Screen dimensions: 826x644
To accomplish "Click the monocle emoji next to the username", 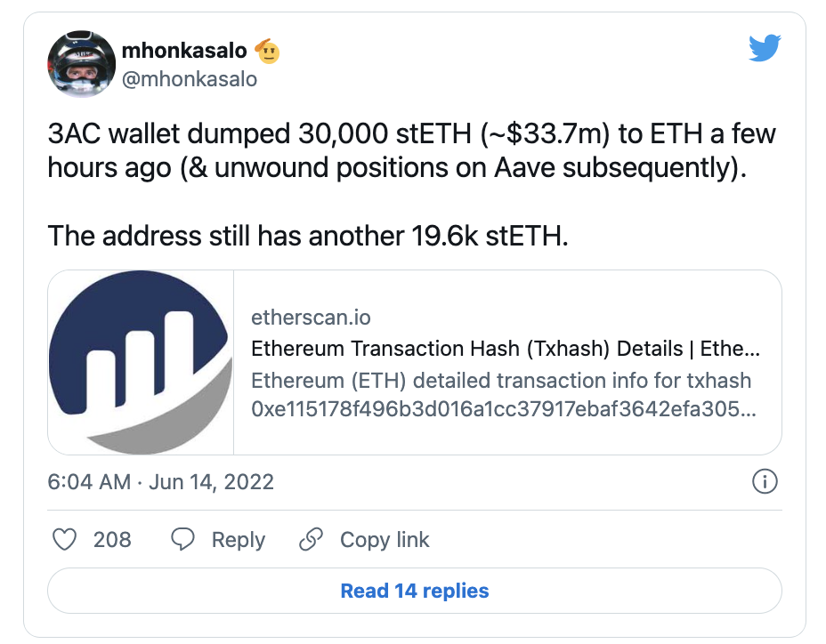I will [269, 51].
